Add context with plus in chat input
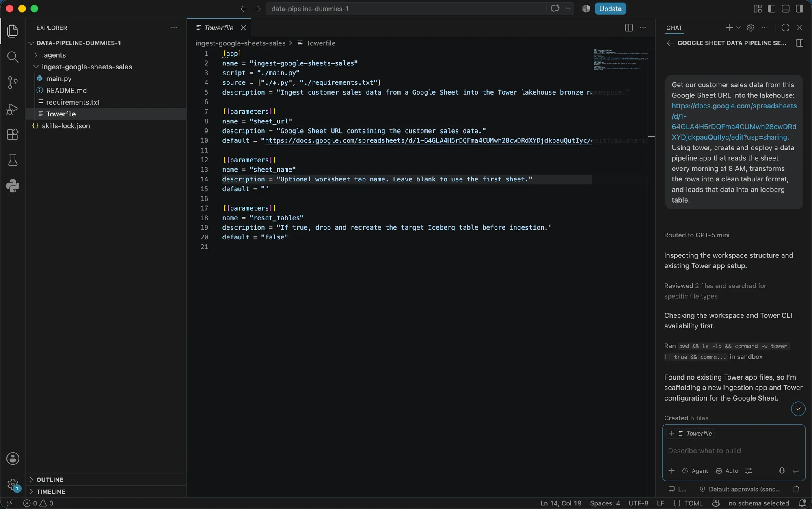Screen dimensions: 812x509 (672, 471)
